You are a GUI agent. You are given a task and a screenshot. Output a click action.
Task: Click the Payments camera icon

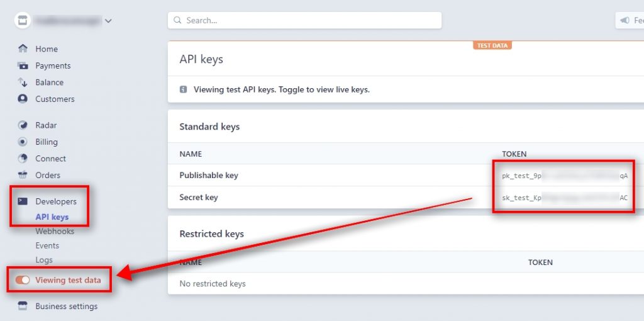(x=23, y=65)
